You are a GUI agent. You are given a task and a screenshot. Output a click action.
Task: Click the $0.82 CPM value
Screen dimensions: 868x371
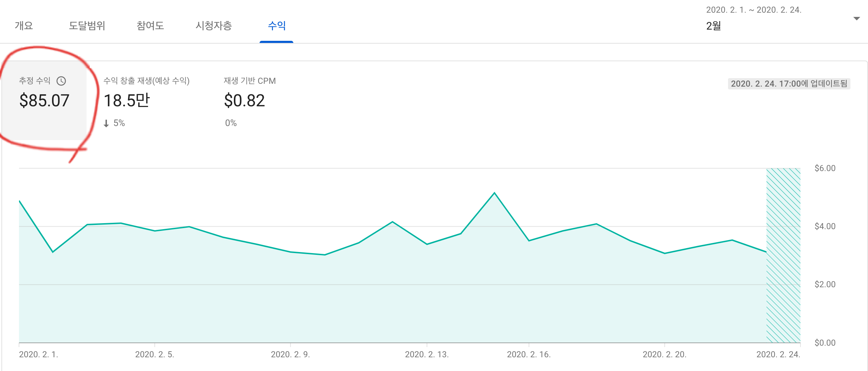[x=244, y=101]
